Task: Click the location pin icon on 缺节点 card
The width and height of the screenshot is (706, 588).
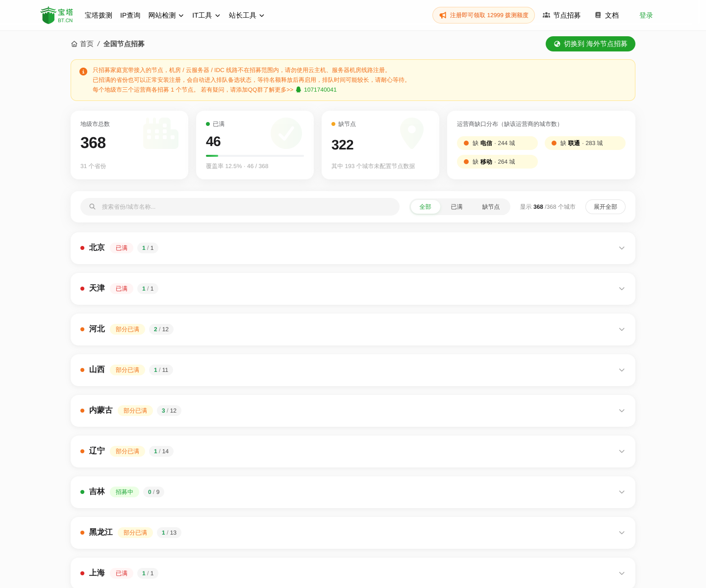Action: 412,133
